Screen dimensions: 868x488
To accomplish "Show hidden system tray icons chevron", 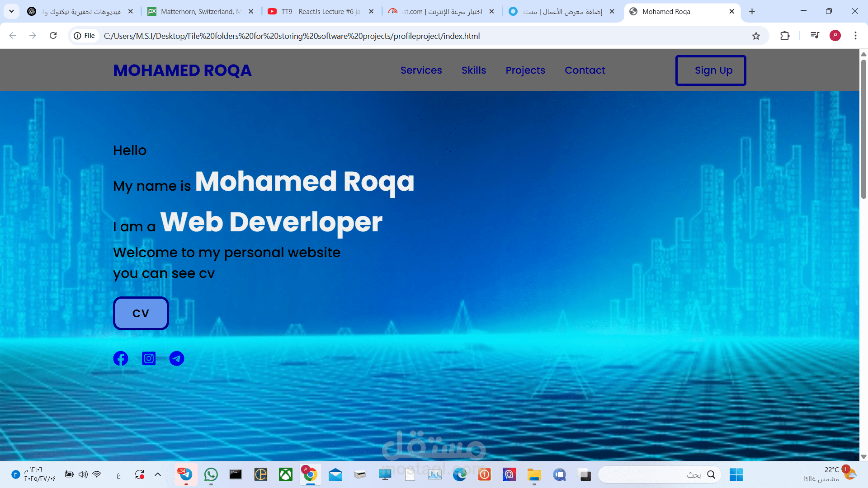I will click(x=158, y=474).
